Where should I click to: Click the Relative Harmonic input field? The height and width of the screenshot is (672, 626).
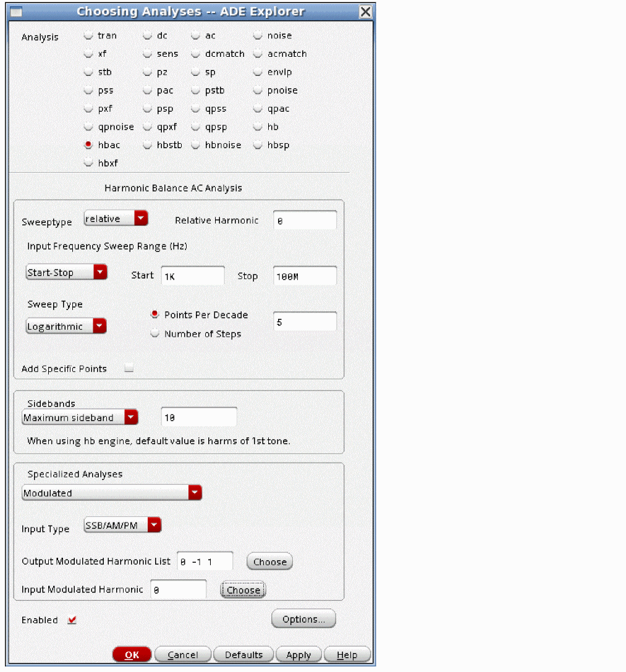[x=305, y=220]
